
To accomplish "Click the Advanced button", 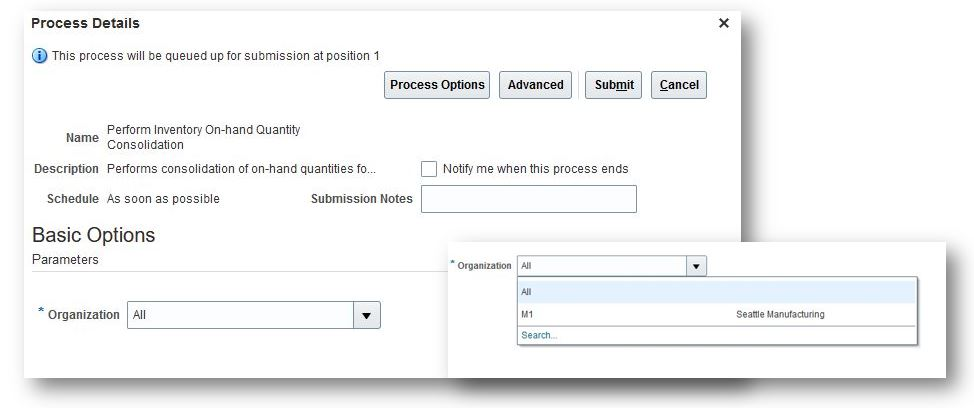I will (535, 85).
